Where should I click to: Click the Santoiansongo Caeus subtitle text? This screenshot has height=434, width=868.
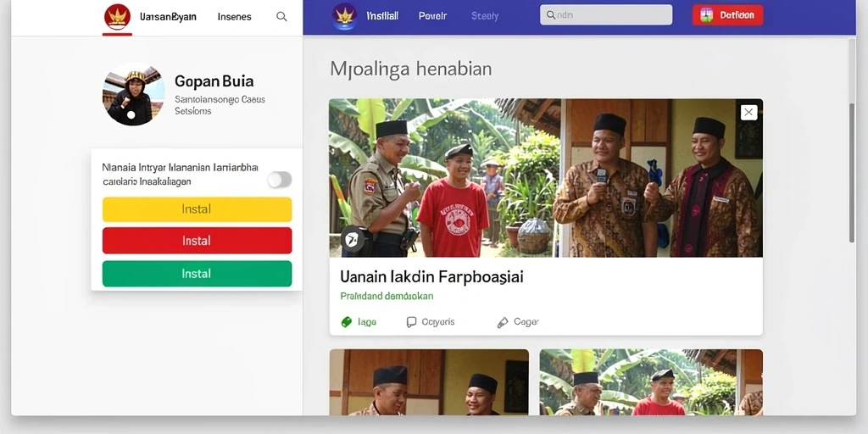coord(220,100)
